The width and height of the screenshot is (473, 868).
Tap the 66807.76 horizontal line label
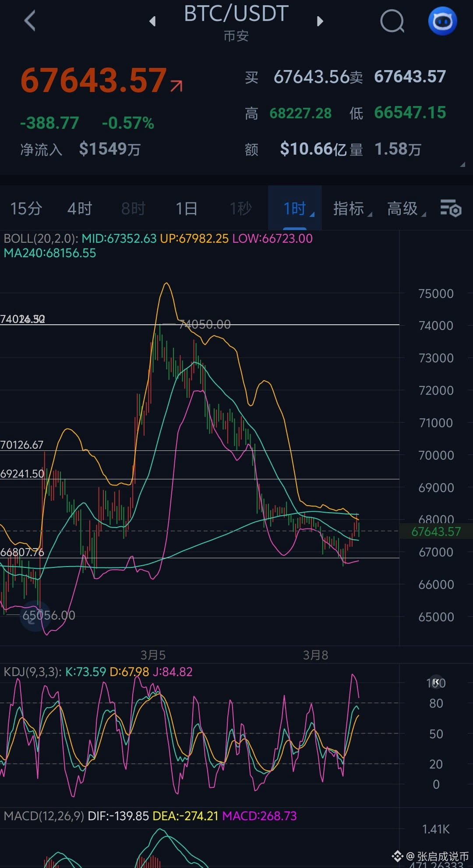click(22, 553)
